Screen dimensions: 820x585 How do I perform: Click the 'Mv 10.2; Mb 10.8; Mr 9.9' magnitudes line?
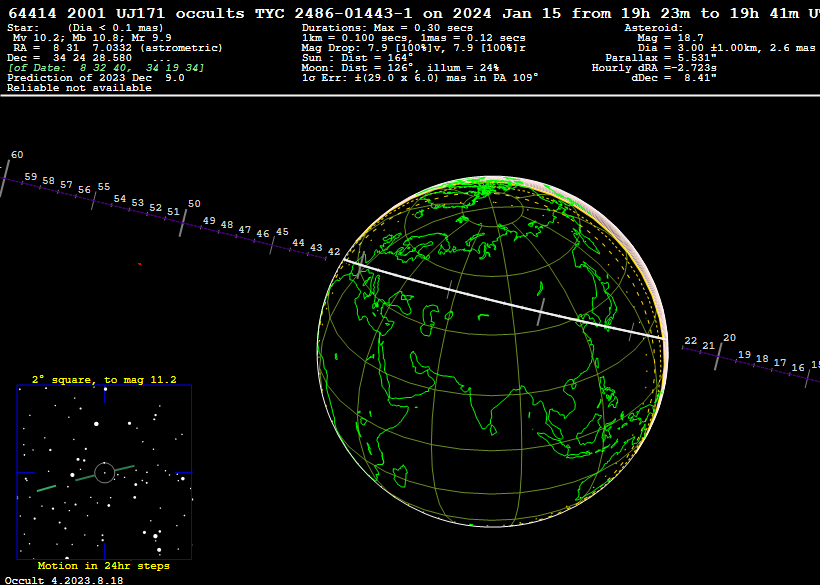pyautogui.click(x=92, y=38)
